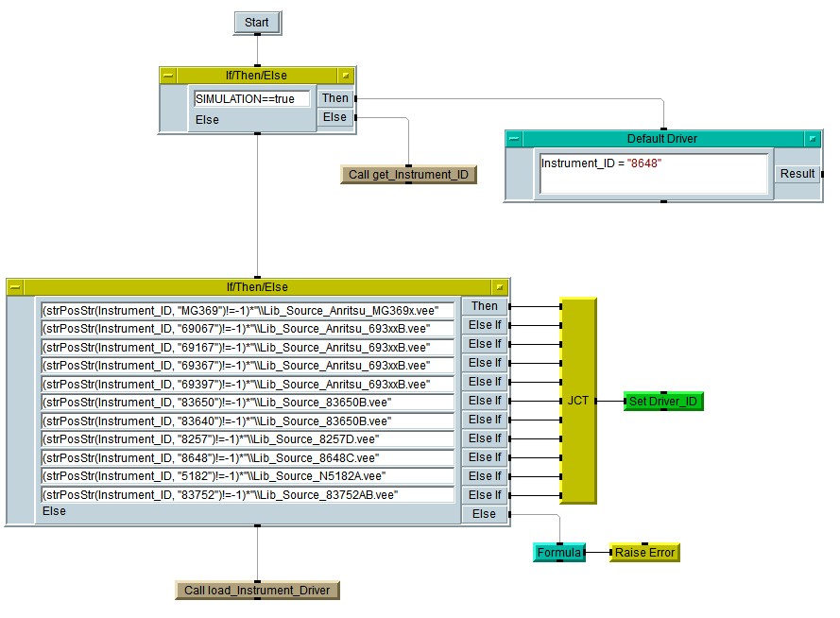Open object menu of the Instrument_ID If/Then/Else

16,287
